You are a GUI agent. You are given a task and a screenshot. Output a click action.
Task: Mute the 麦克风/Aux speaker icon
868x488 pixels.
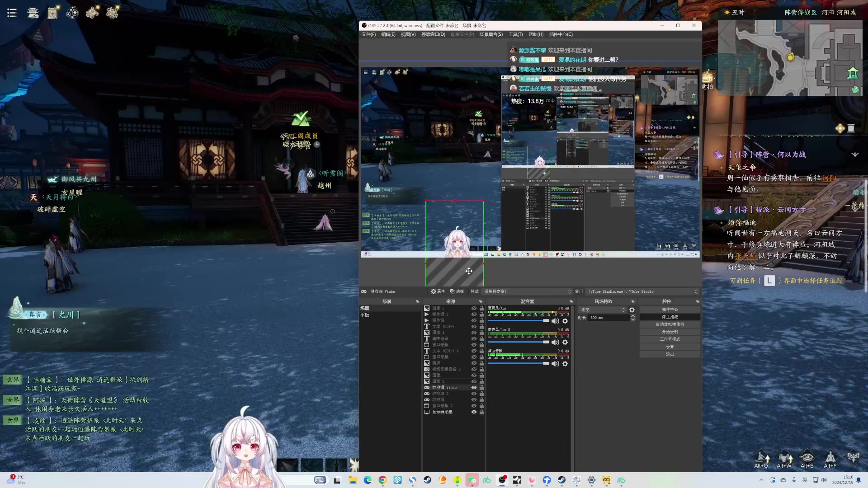click(556, 321)
